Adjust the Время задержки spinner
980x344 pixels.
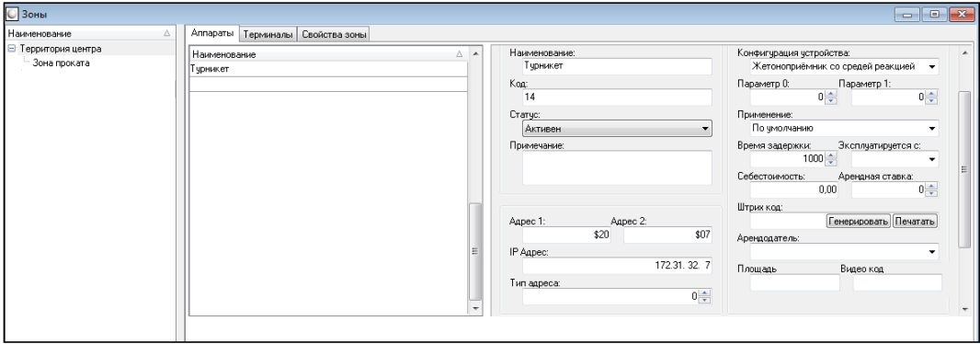[831, 159]
